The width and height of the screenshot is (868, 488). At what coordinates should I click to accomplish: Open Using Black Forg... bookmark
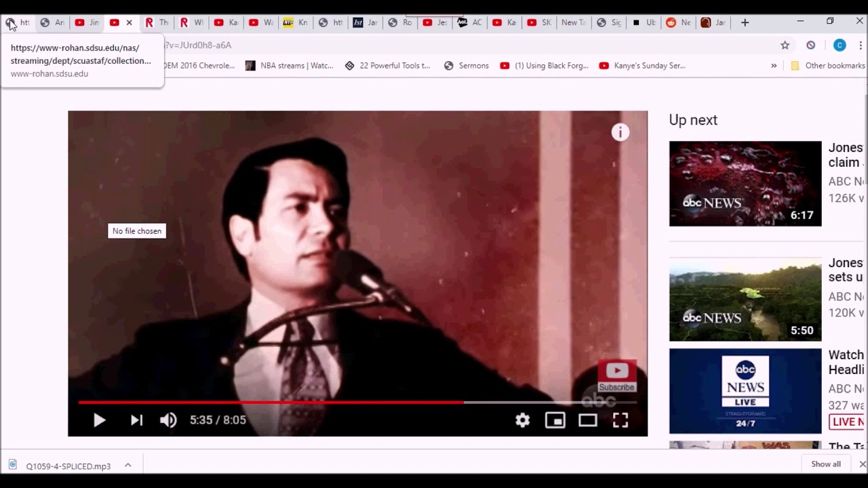pos(545,66)
